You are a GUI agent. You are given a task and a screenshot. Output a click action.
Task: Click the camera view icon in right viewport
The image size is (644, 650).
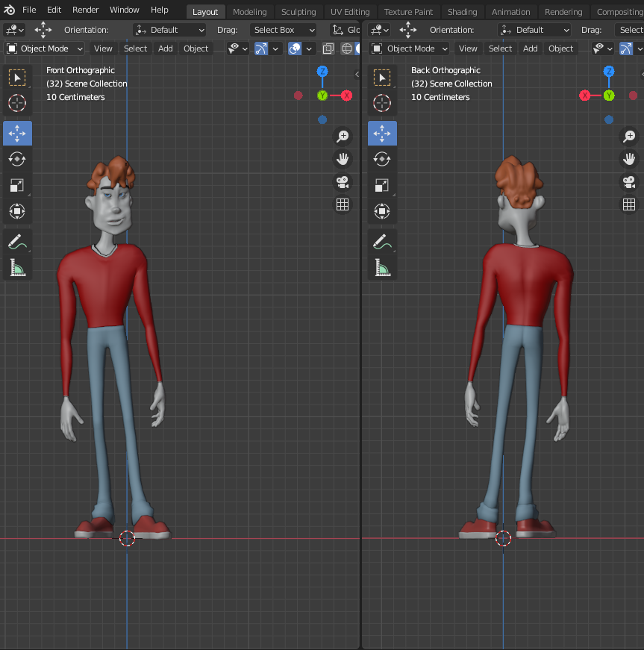click(x=629, y=183)
